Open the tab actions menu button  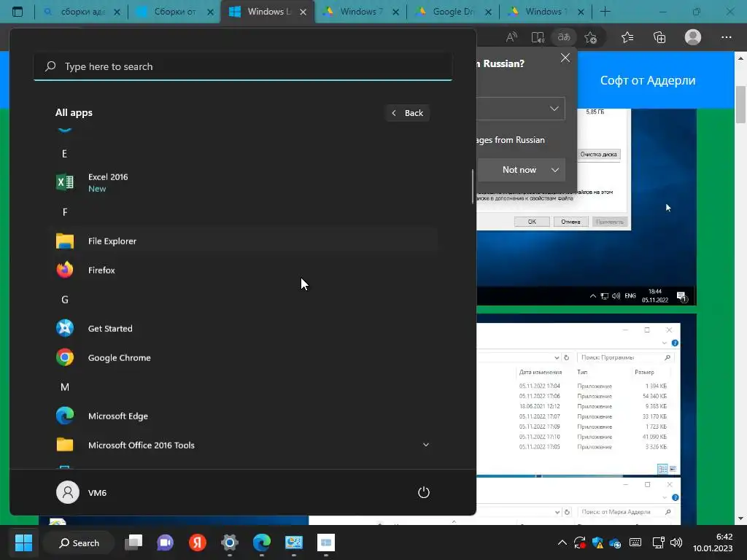coord(18,12)
